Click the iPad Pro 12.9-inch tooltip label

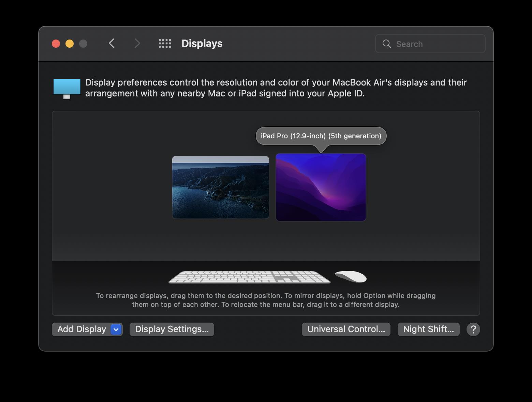321,136
